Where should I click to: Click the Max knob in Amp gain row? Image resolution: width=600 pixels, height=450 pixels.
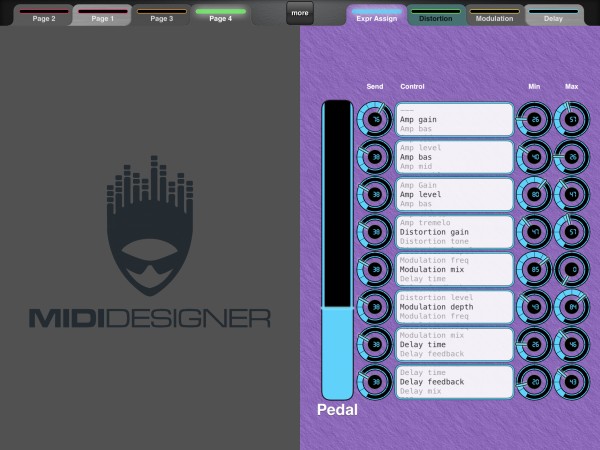click(572, 119)
